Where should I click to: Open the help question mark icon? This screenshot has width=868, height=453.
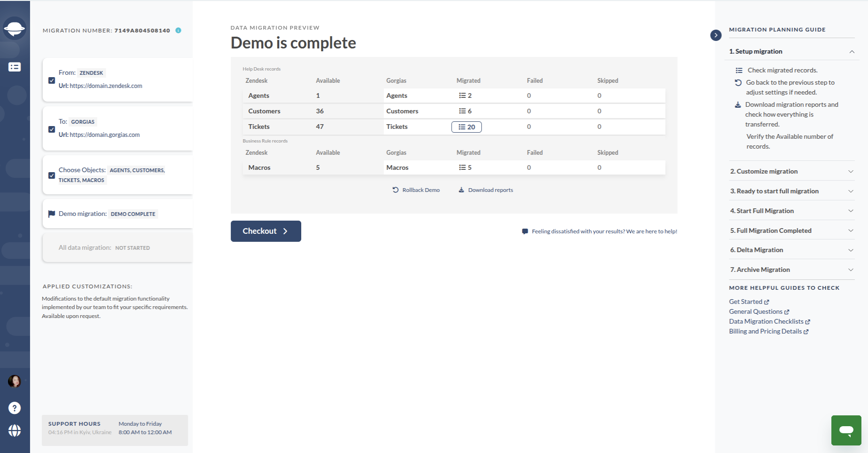click(15, 408)
